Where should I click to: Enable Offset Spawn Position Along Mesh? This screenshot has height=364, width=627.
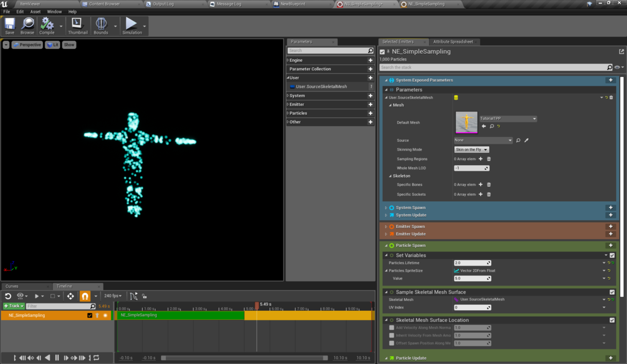[x=391, y=343]
